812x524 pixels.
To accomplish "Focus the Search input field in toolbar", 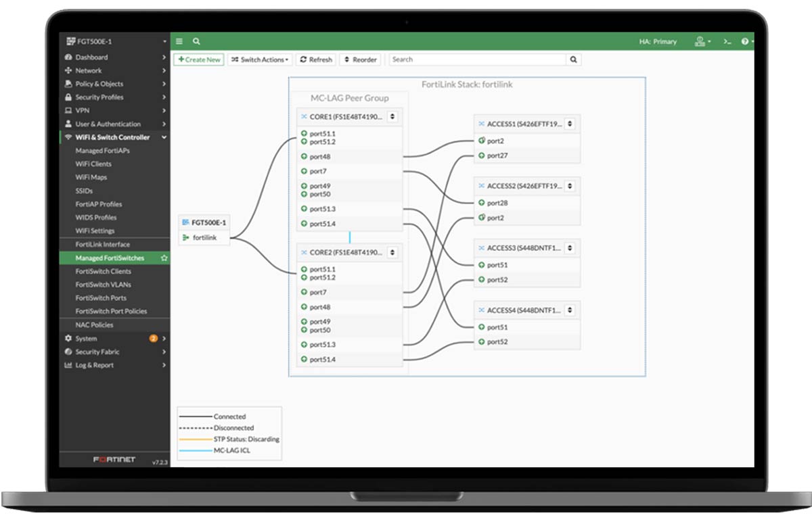I will [x=478, y=59].
